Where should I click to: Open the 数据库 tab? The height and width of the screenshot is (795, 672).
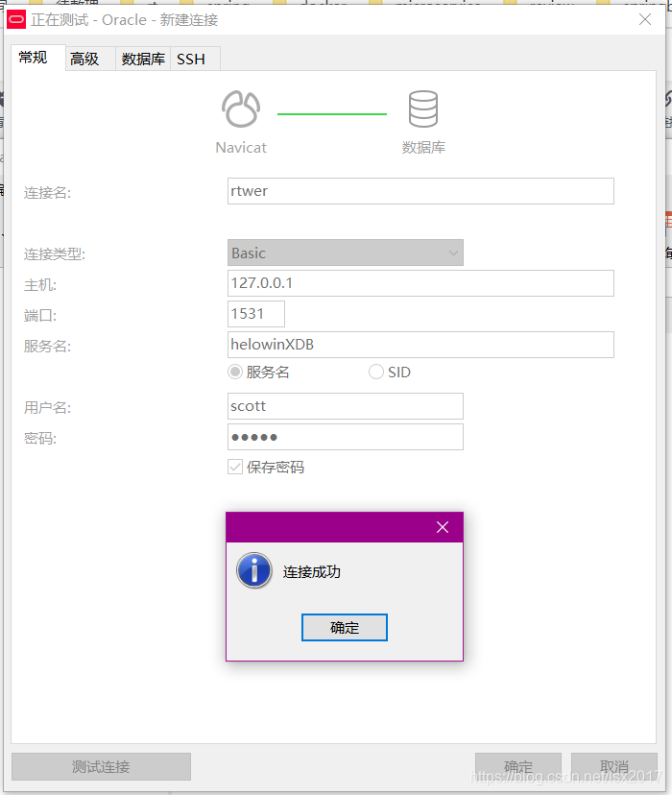143,59
